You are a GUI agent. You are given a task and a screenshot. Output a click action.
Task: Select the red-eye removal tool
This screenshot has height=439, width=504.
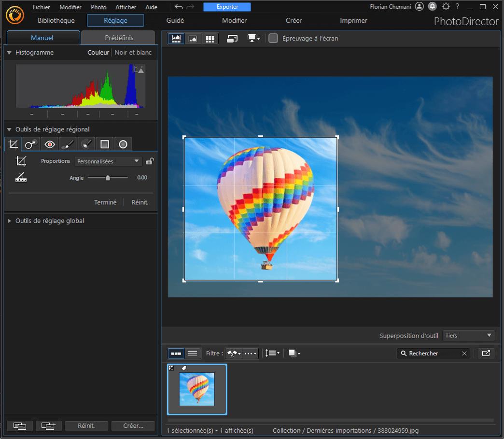point(50,144)
